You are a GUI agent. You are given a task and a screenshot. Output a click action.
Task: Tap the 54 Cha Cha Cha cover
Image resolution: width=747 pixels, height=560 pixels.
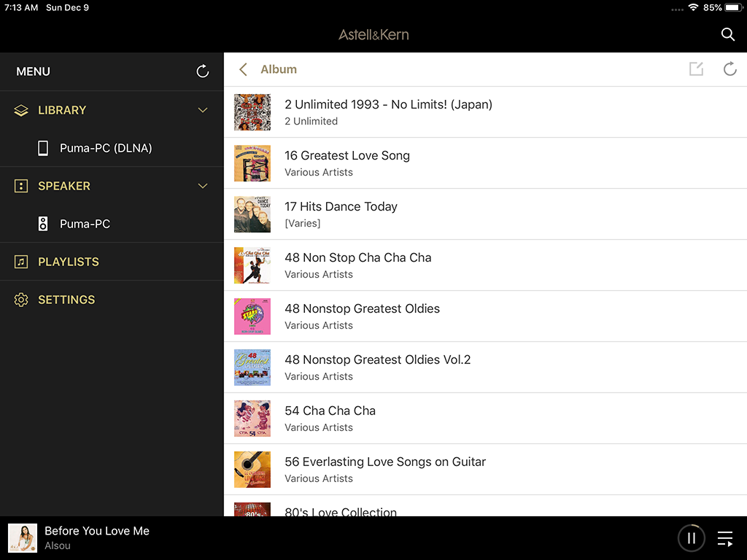(252, 418)
